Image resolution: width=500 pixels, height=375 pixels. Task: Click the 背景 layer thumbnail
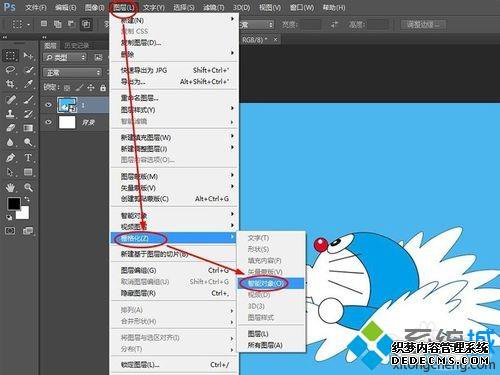click(67, 122)
